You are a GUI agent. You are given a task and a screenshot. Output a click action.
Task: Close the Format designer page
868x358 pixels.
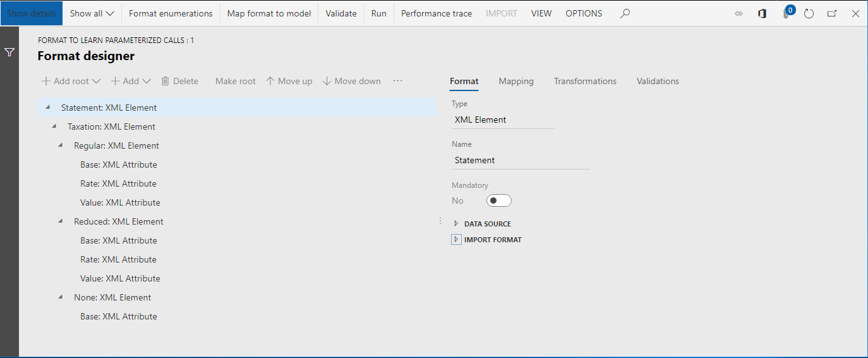coord(855,13)
